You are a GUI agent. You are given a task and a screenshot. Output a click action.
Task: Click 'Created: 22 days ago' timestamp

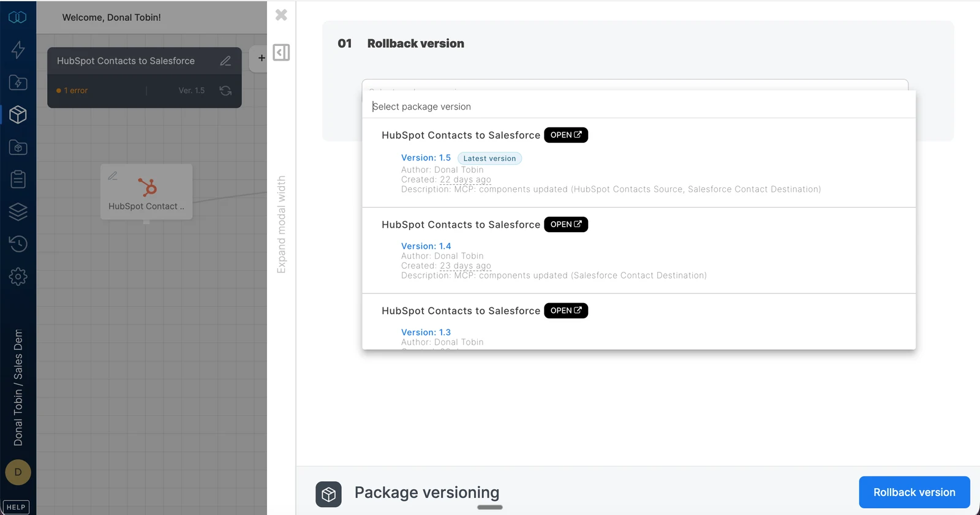[x=446, y=179]
